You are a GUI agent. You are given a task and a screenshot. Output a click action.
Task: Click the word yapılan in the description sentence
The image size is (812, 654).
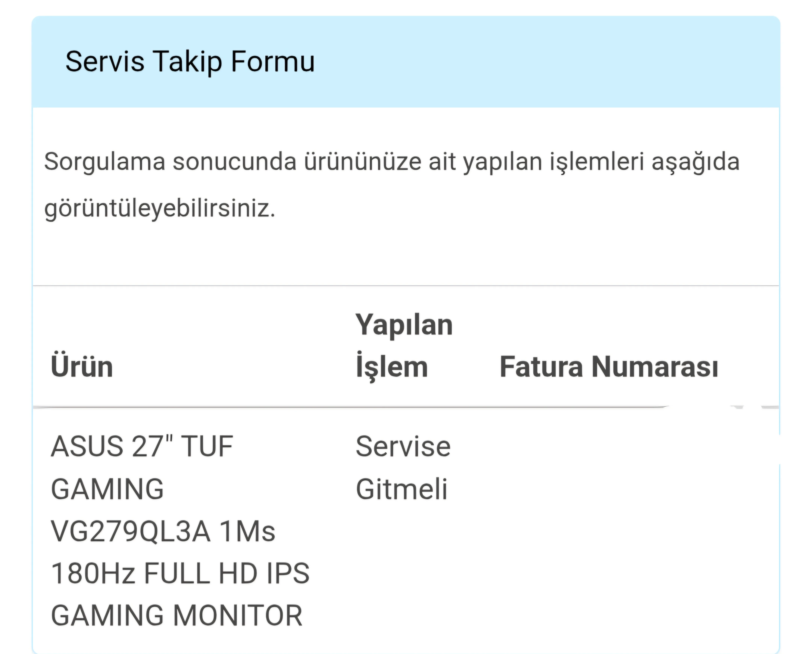503,163
